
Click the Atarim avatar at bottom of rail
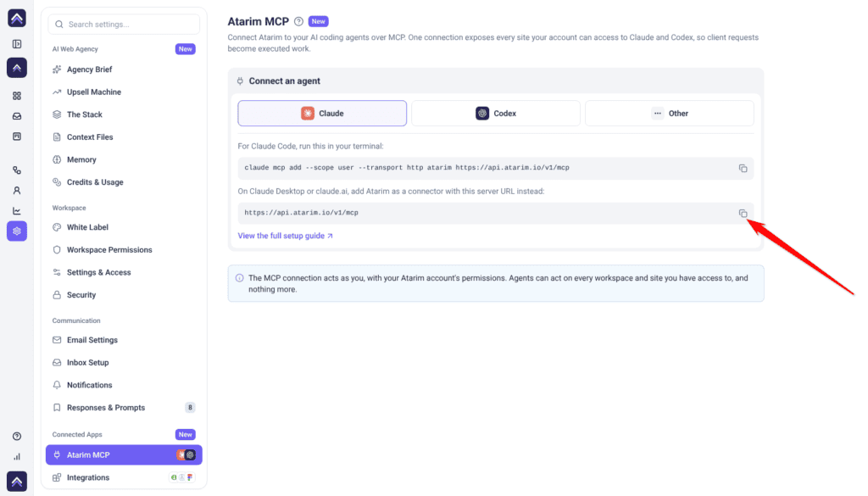coord(17,481)
